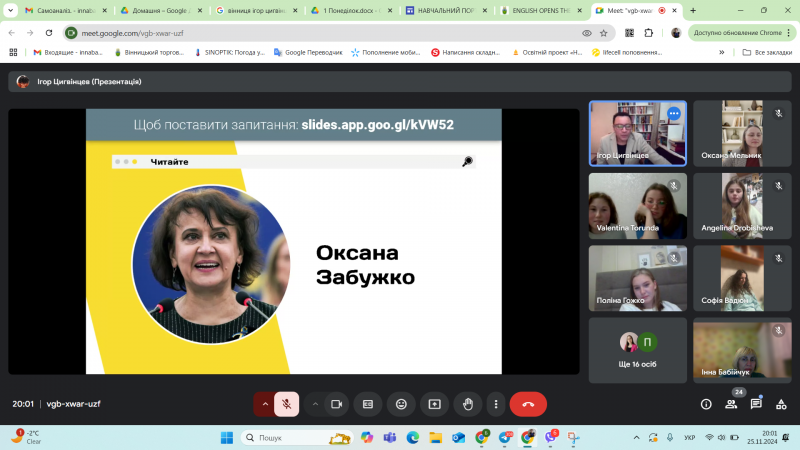Screen dimensions: 800x450
Task: Open Chrome extensions puzzle icon
Action: [x=648, y=33]
